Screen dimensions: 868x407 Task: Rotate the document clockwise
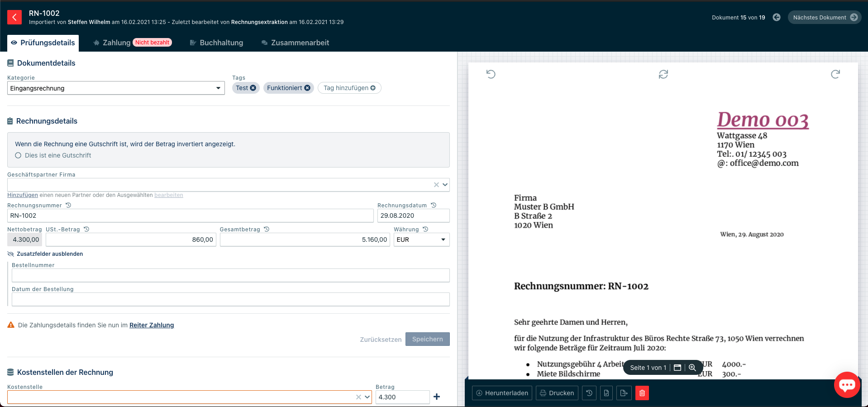pos(835,74)
